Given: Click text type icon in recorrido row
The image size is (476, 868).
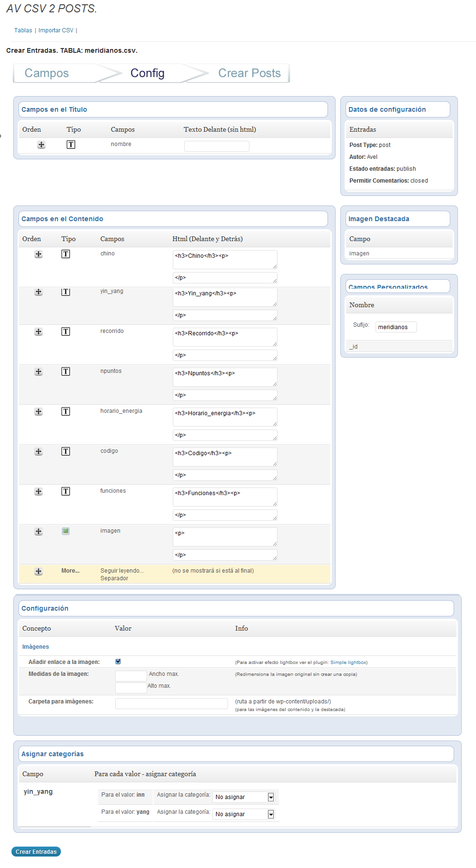Looking at the screenshot, I should [66, 332].
